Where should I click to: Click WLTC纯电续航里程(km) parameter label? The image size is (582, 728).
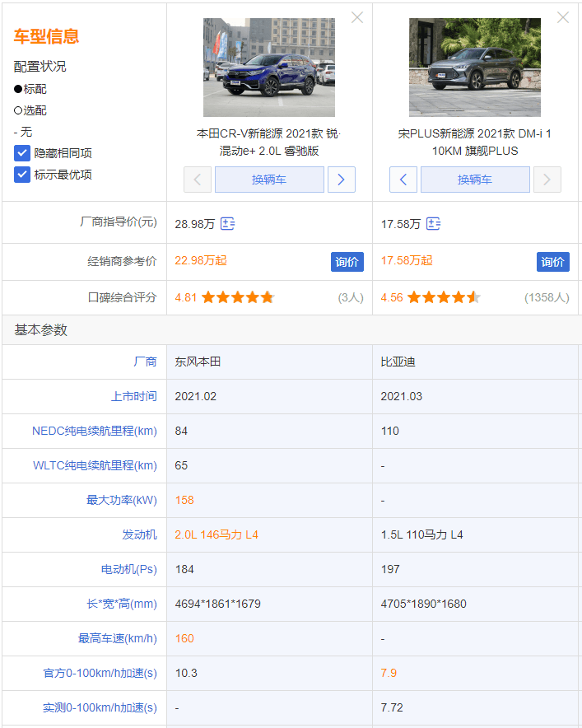[95, 465]
